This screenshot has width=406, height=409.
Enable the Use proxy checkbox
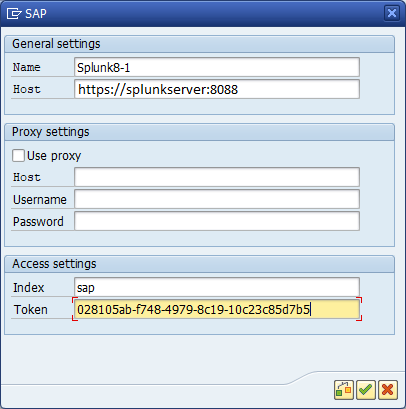[x=18, y=156]
